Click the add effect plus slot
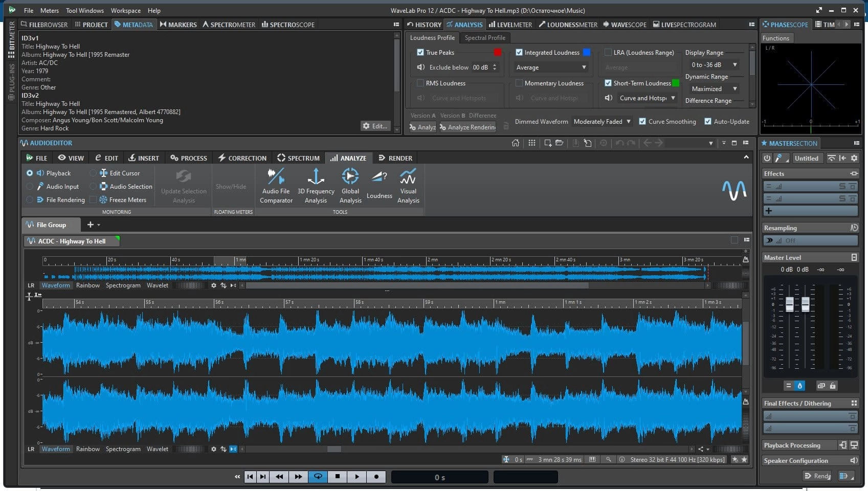The width and height of the screenshot is (868, 491). point(811,211)
